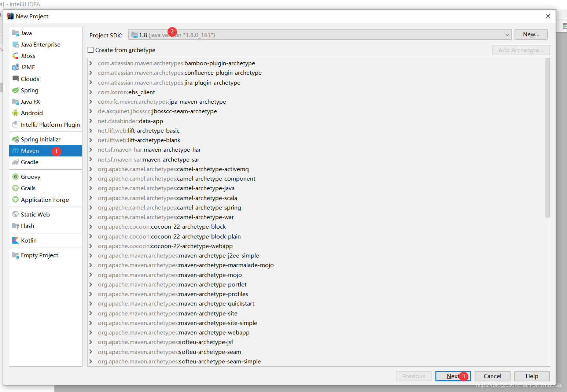Open Help for New Project
This screenshot has height=392, width=567.
(532, 376)
